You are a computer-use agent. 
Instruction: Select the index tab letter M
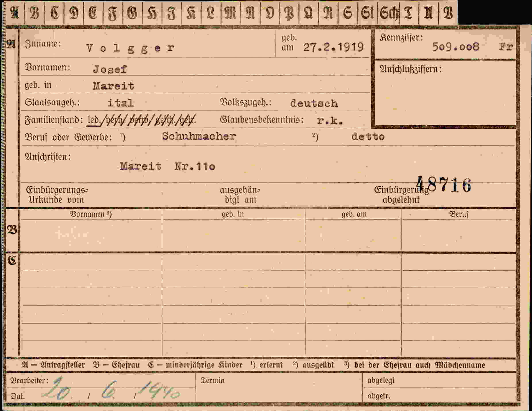click(x=231, y=13)
